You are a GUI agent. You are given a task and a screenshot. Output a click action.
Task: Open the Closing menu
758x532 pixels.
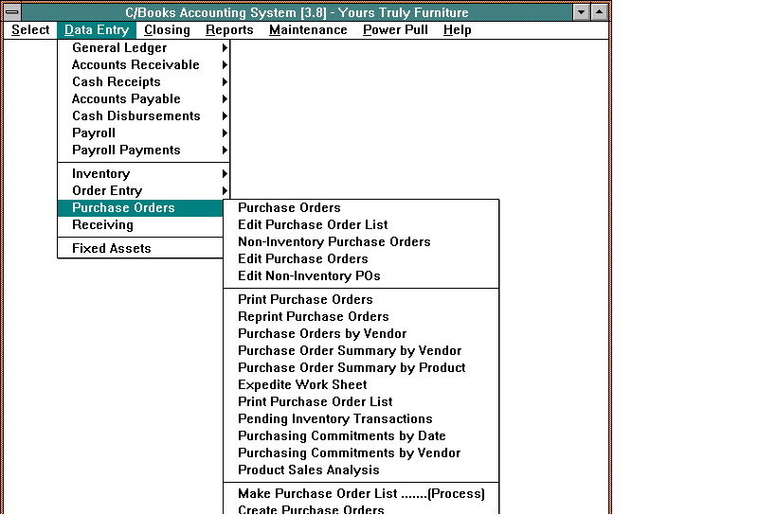pyautogui.click(x=167, y=30)
